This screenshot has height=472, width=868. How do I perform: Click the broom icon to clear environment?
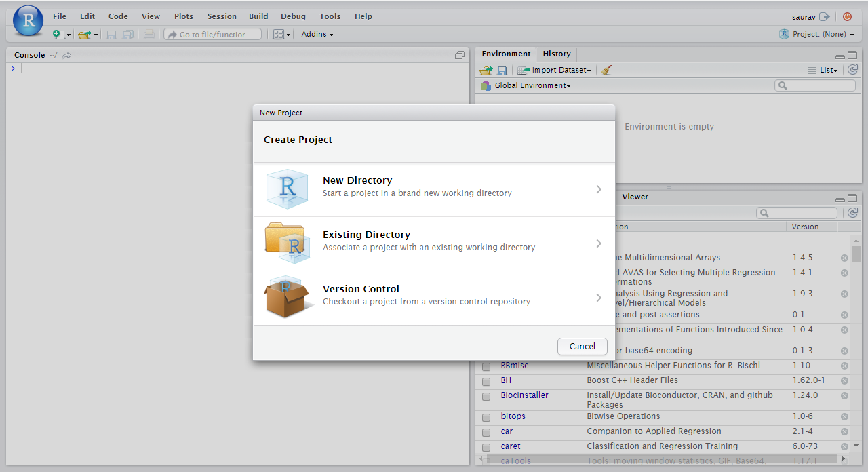point(607,70)
